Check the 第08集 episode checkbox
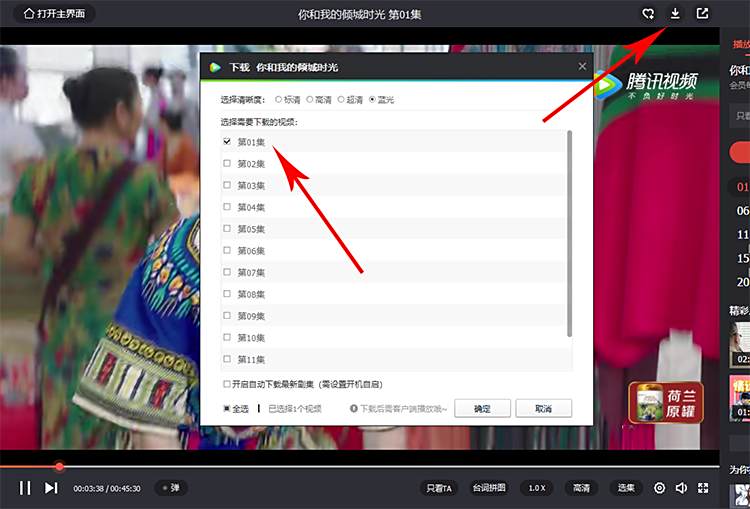Viewport: 750px width, 509px height. tap(227, 294)
